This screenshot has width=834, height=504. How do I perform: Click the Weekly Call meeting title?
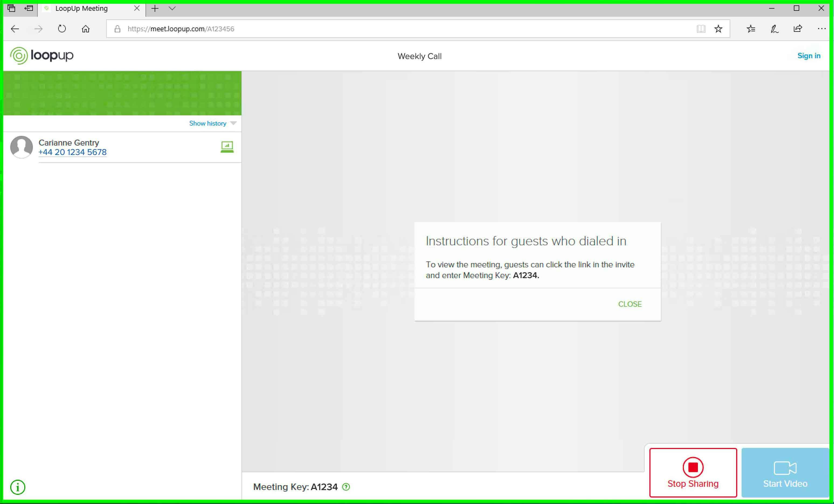[419, 56]
